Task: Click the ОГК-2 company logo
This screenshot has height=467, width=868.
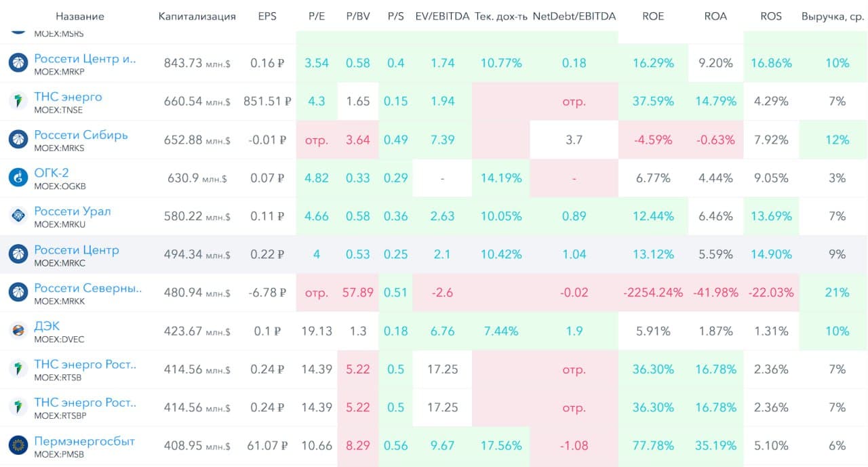Action: (x=18, y=178)
